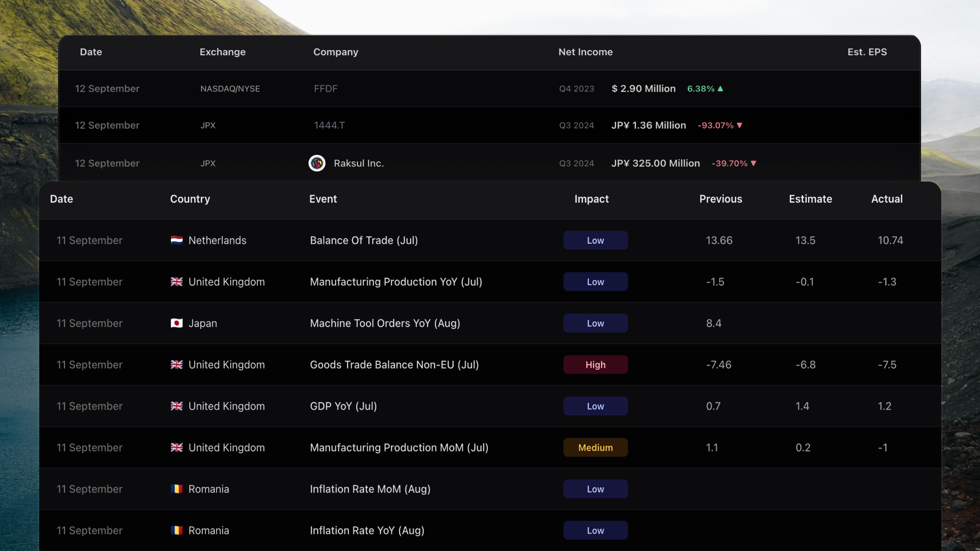Screen dimensions: 980x551
Task: Click Low badge in GDP YoY row
Action: click(x=595, y=406)
